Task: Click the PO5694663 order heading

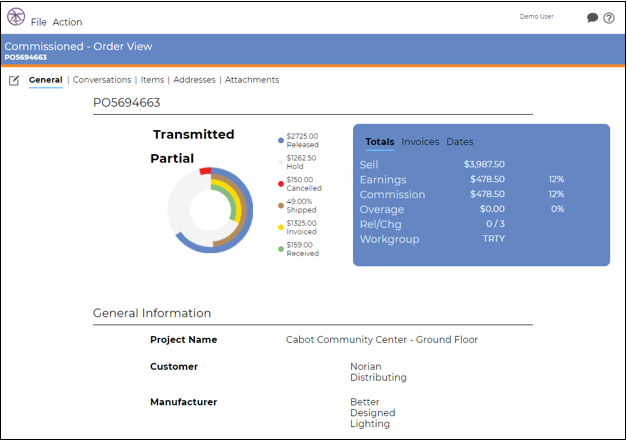Action: pos(126,103)
